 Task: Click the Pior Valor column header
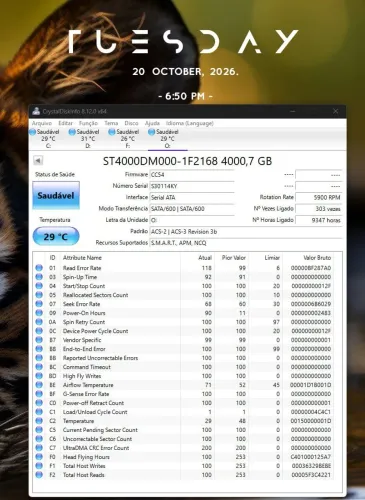[234, 258]
